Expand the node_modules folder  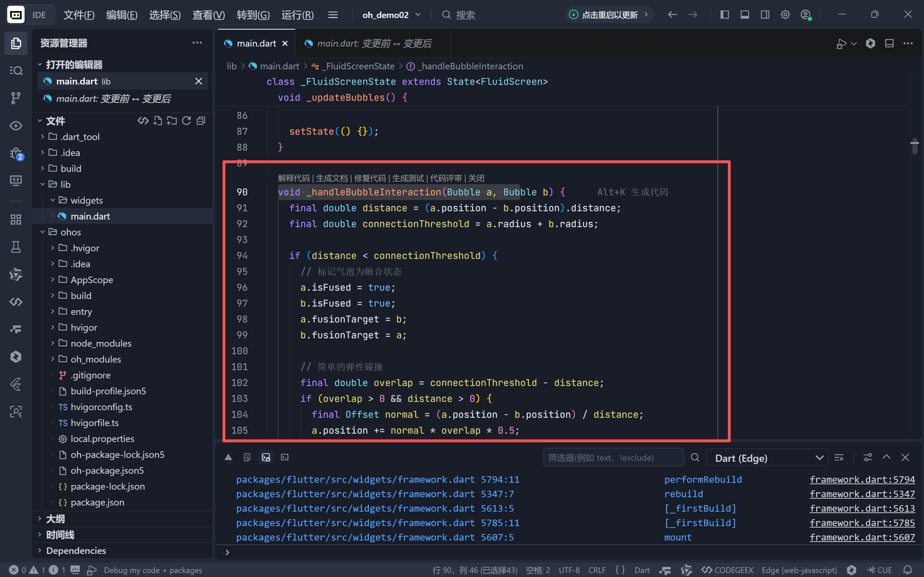[x=101, y=343]
